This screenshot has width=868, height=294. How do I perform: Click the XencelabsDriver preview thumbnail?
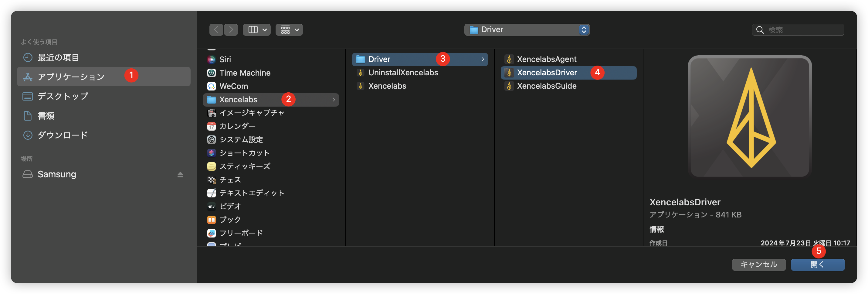(x=750, y=116)
